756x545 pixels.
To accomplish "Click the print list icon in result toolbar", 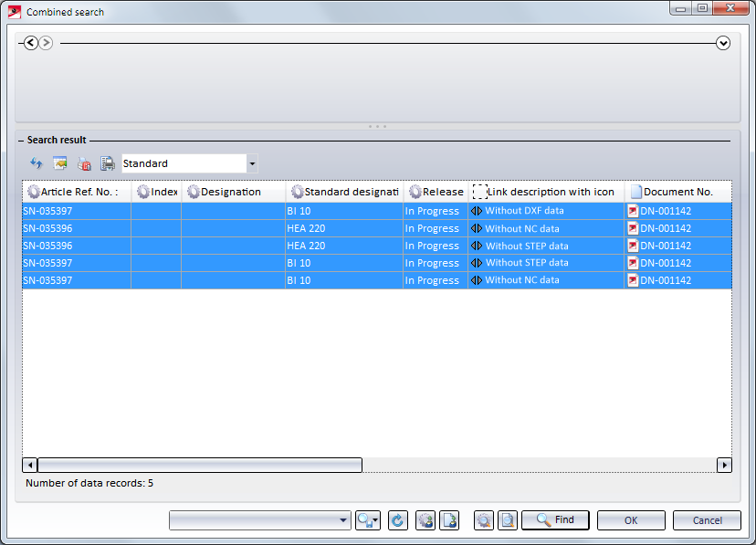I will click(x=108, y=163).
